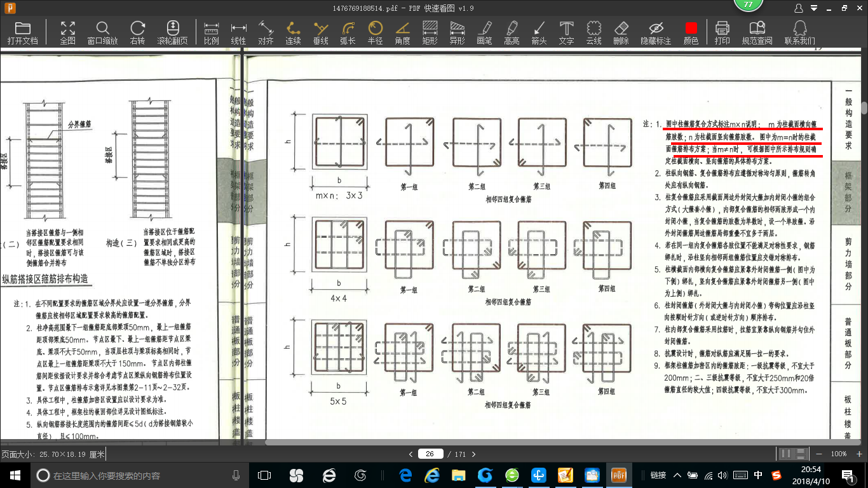This screenshot has width=868, height=488.
Task: Open File Explorer from the taskbar
Action: point(458,475)
